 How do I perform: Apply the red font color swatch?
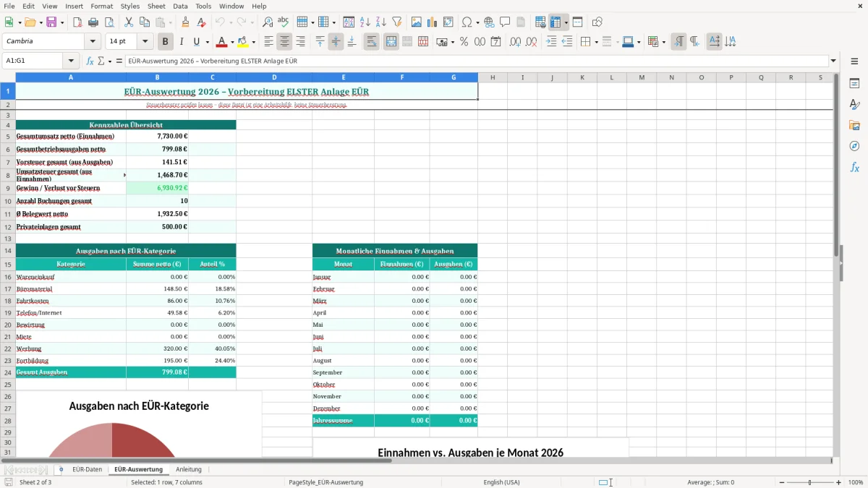[x=222, y=42]
